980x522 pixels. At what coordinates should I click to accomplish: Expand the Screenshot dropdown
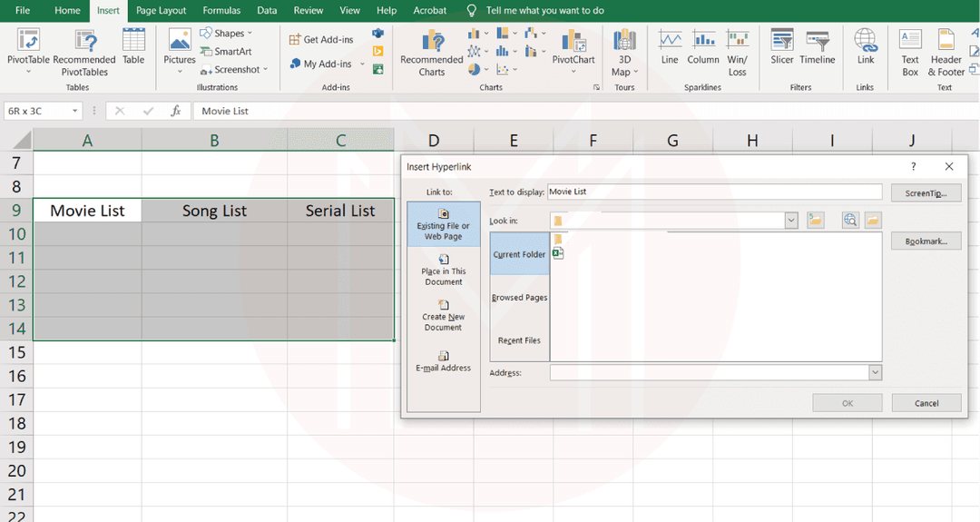tap(265, 70)
